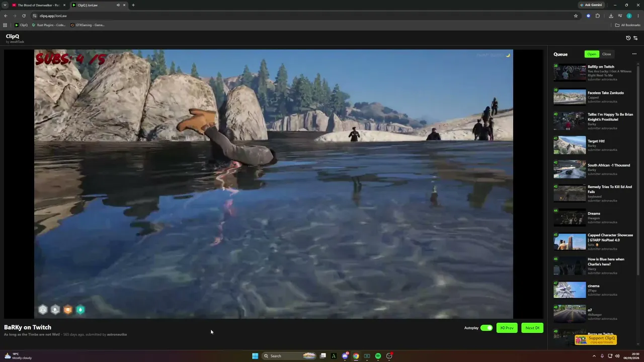Open 'Capped Character Showcase' thumbnail
This screenshot has width=644, height=362.
[x=570, y=242]
